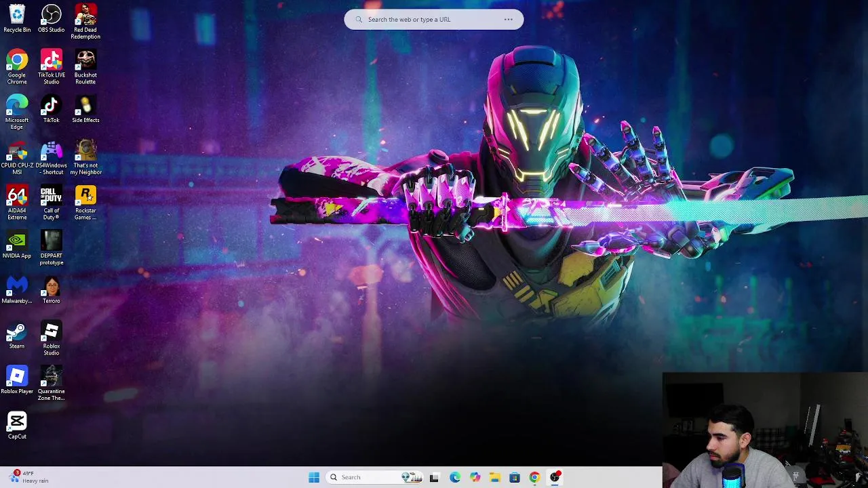Select the TikTok LIVE Studio shortcut
Image resolution: width=868 pixels, height=488 pixels.
(x=52, y=66)
